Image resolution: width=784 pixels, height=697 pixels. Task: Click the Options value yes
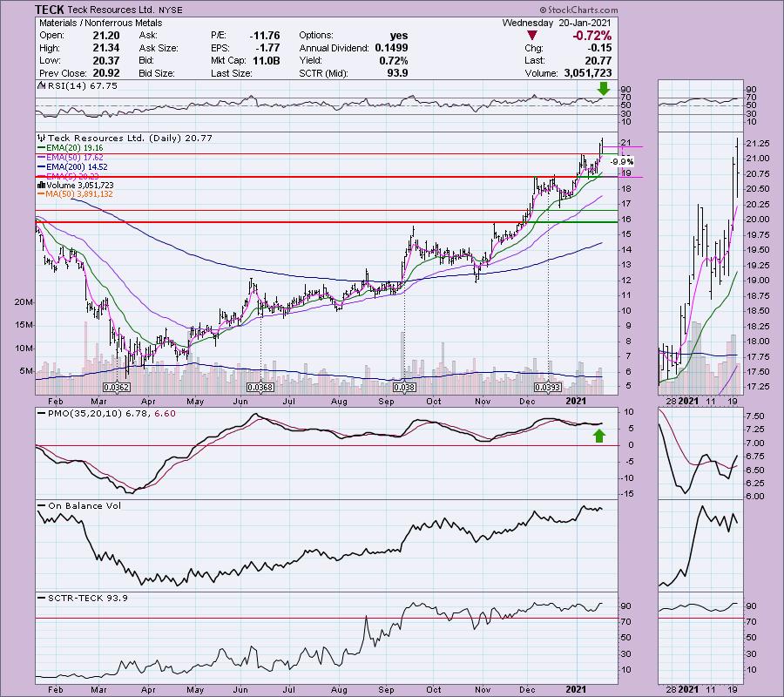point(398,36)
